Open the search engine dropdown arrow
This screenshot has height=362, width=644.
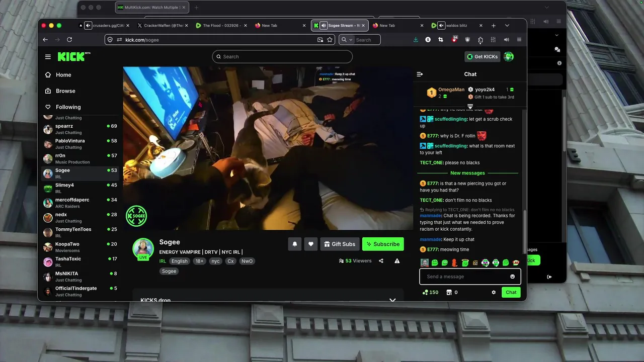(x=350, y=40)
